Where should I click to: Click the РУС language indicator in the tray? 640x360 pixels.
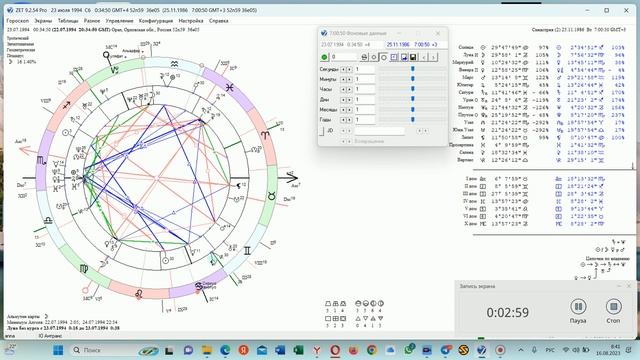(x=550, y=350)
